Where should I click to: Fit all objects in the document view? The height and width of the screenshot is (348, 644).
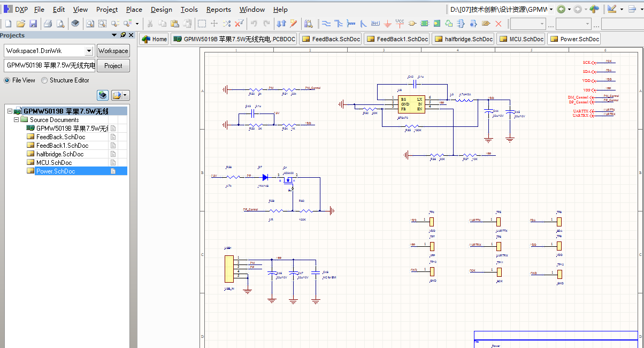89,24
